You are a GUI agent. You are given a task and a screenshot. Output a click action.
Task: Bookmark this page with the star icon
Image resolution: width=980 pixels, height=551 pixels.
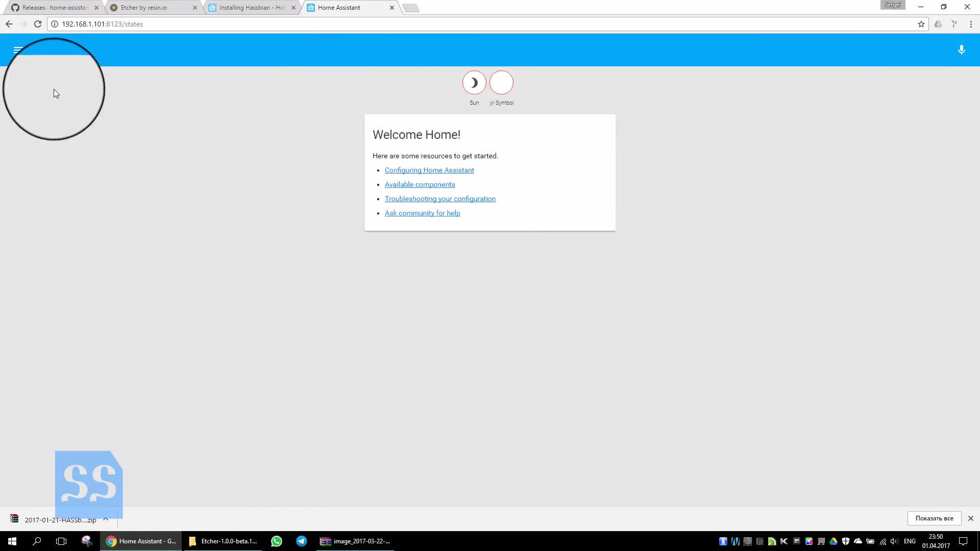(921, 24)
